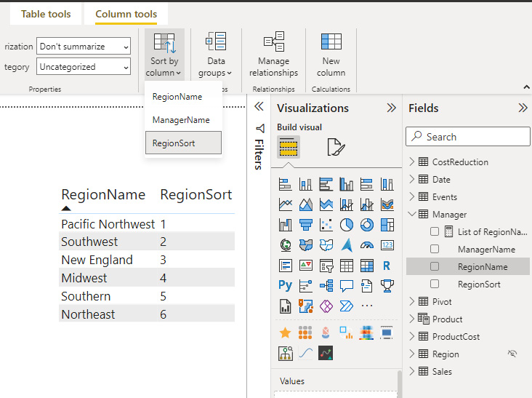Insert an R script visual
Image resolution: width=532 pixels, height=398 pixels.
[x=387, y=266]
